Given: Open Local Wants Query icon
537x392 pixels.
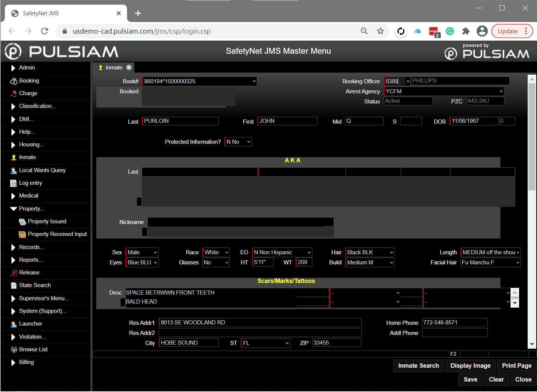Looking at the screenshot, I should [13, 171].
